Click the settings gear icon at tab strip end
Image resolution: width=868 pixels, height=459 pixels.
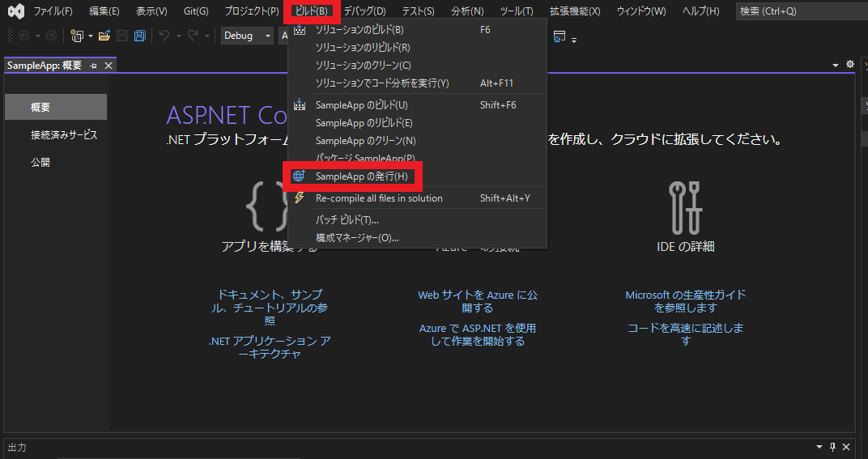850,65
